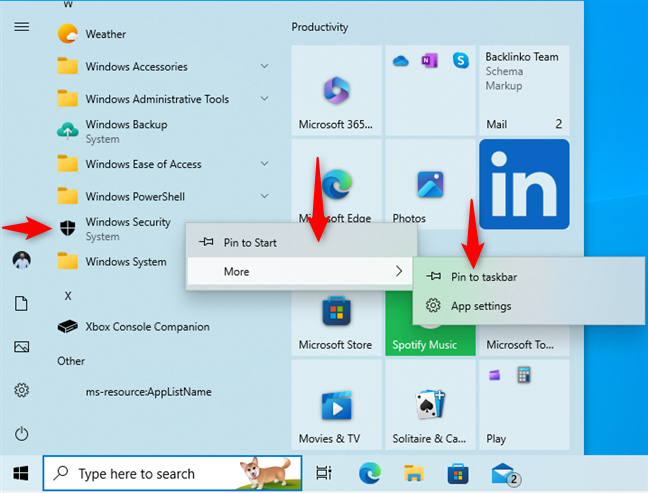Click the Power button icon
This screenshot has width=648, height=493.
pos(21,434)
